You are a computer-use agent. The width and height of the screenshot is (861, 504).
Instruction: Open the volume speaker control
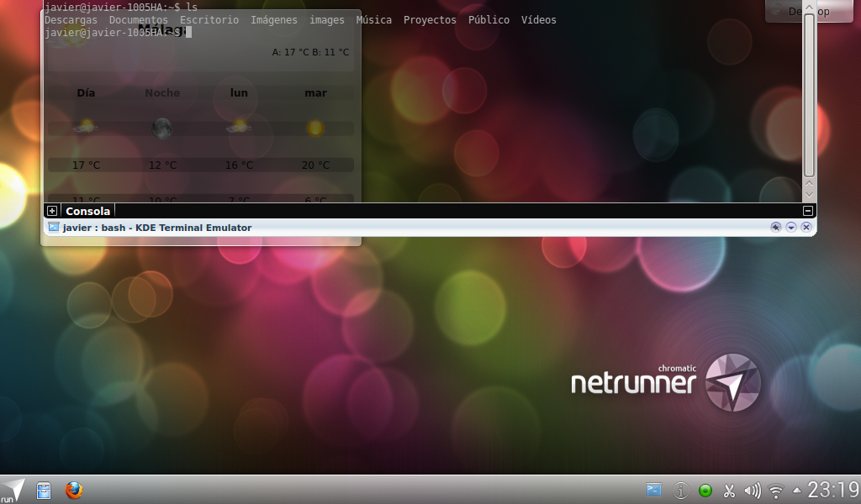[753, 491]
